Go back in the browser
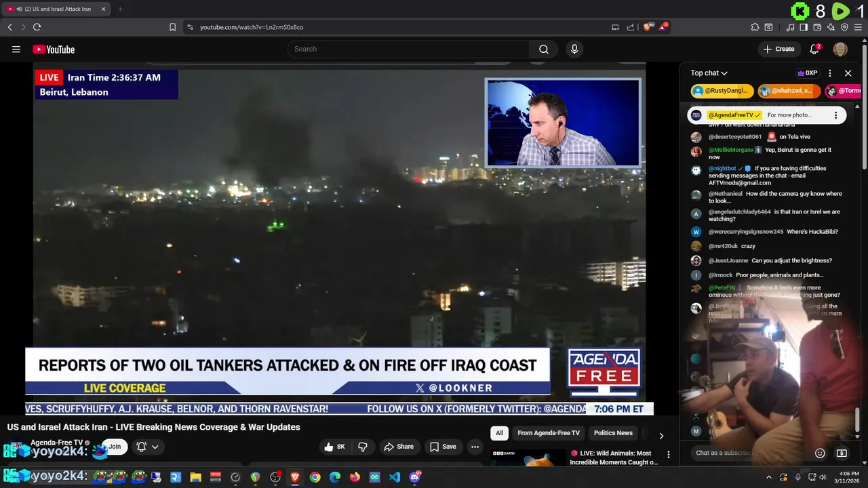Viewport: 868px width, 488px height. tap(9, 27)
